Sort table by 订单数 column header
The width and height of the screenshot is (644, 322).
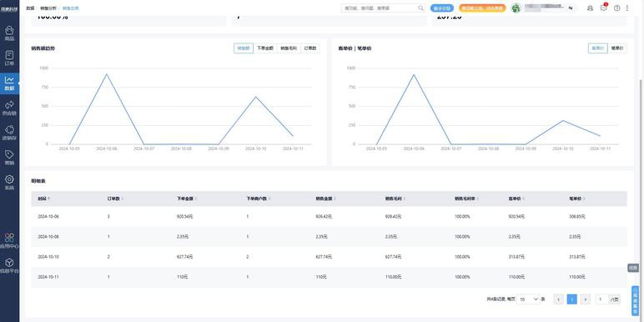(x=115, y=199)
